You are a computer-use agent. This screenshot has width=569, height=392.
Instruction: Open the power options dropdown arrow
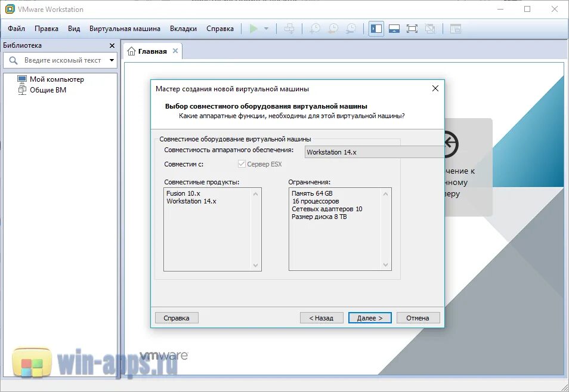pos(266,29)
